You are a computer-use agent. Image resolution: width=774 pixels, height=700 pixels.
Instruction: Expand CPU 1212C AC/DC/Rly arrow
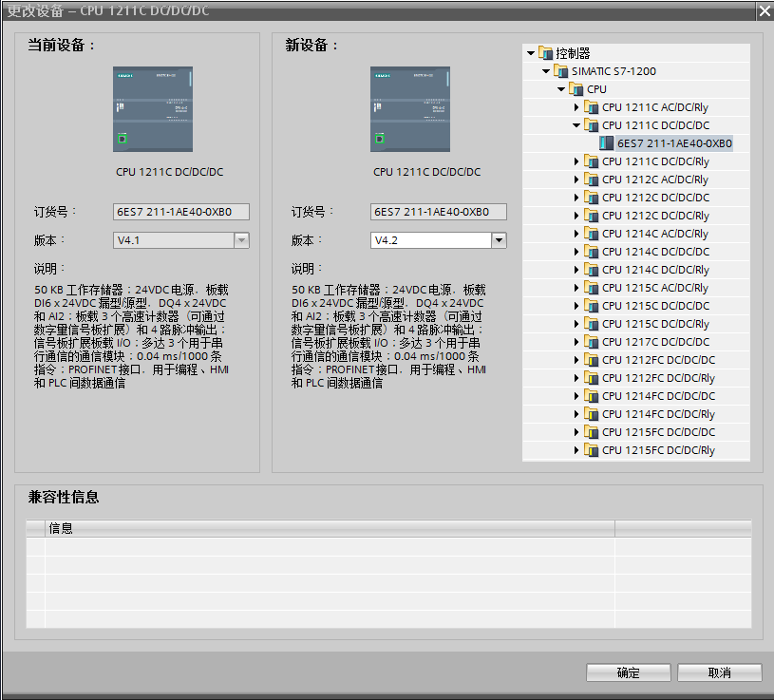click(576, 180)
